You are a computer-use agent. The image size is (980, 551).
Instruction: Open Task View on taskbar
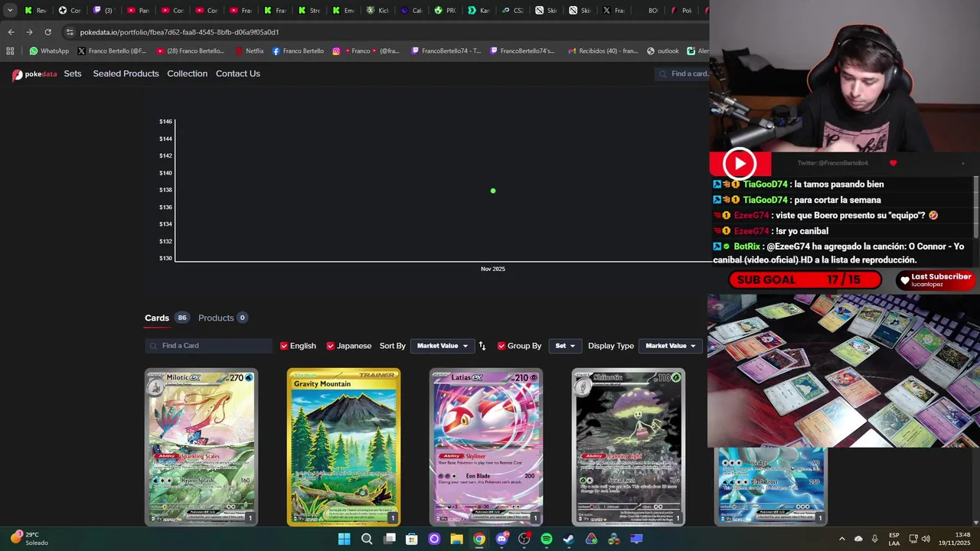[x=390, y=539]
